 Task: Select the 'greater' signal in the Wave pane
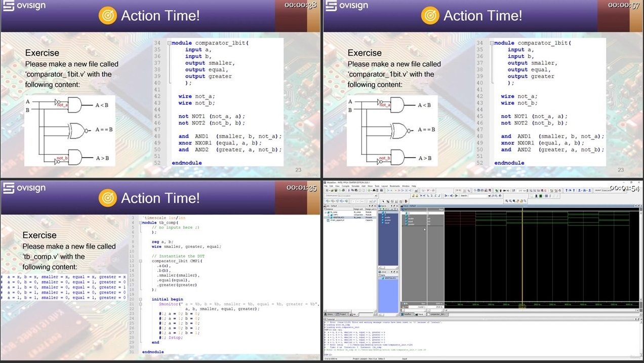click(411, 224)
